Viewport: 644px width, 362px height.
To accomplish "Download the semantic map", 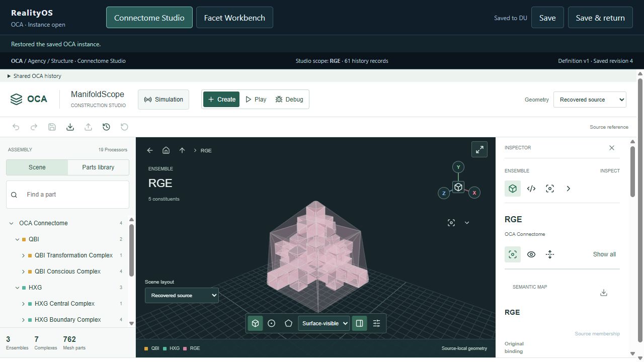I will pos(604,293).
